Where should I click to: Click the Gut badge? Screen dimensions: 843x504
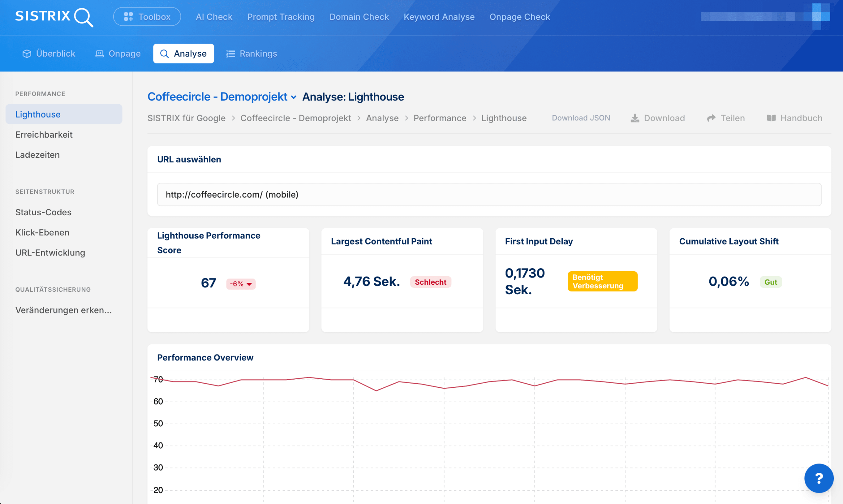click(771, 282)
